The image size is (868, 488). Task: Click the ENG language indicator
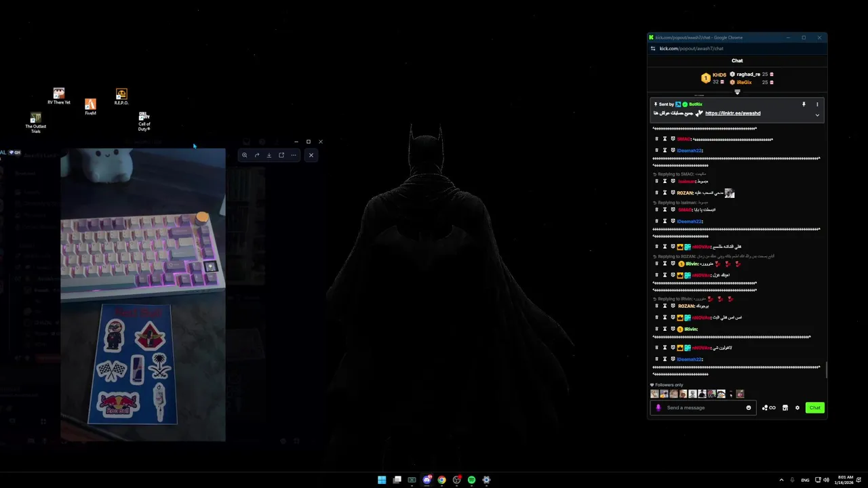805,480
